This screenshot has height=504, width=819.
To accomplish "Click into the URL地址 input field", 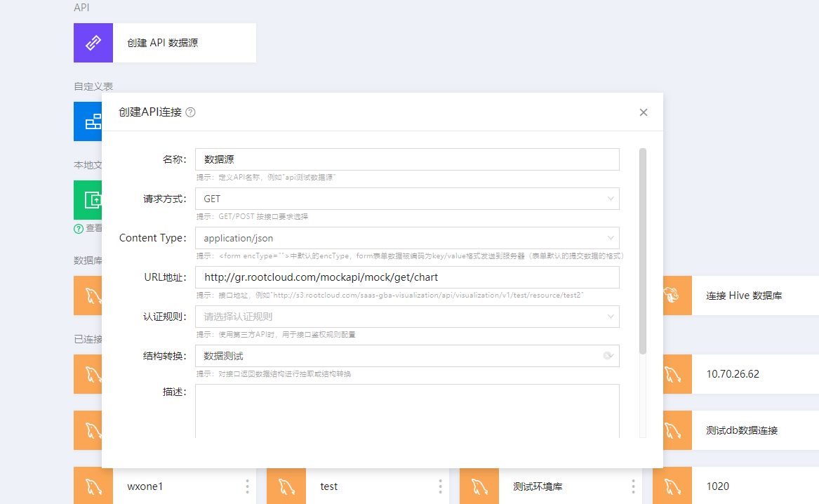I will pos(407,277).
